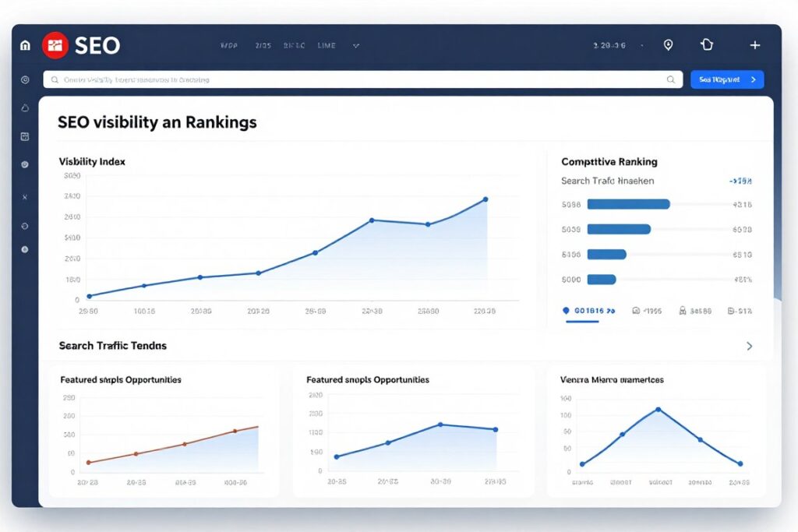Switch to the 34586 tab
798x532 pixels.
[x=695, y=311]
